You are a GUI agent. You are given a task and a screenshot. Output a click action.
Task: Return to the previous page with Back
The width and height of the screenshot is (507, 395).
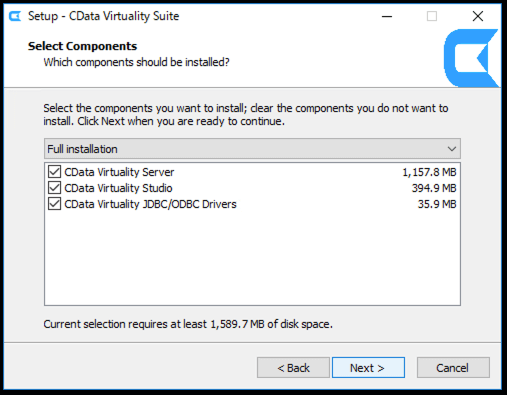tap(293, 368)
